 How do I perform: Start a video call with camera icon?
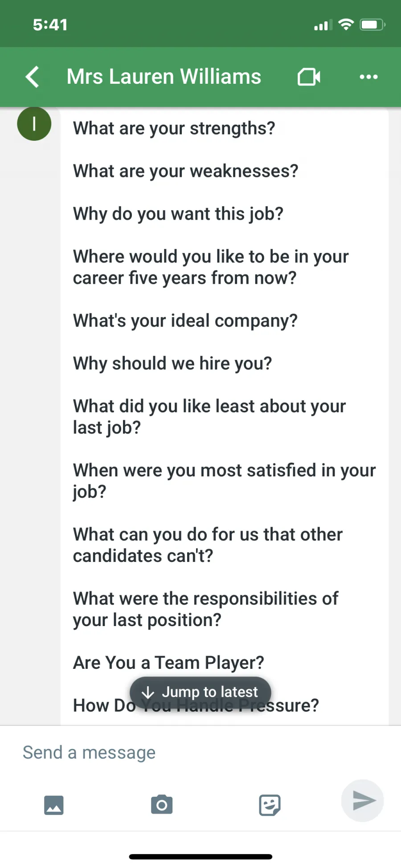point(309,77)
